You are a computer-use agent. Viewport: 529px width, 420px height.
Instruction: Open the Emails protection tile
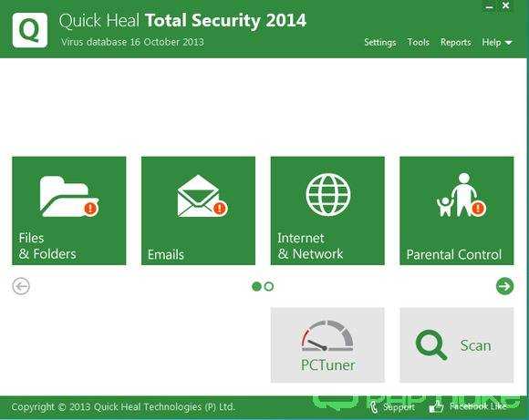pyautogui.click(x=199, y=210)
